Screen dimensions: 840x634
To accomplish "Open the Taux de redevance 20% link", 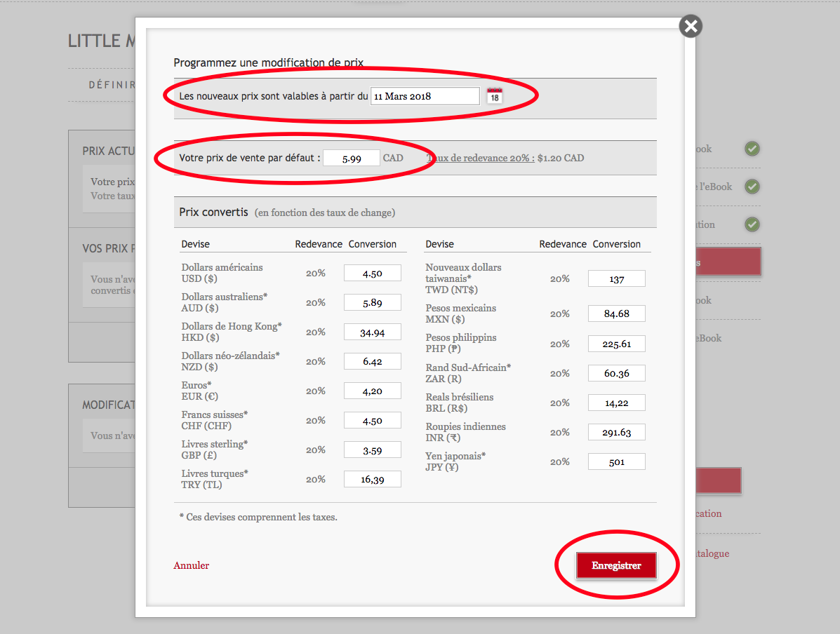I will [481, 158].
